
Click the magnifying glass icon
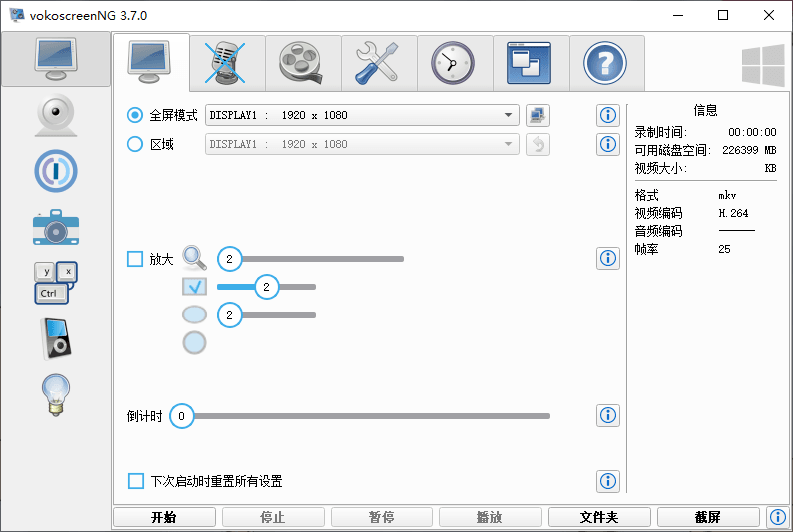(195, 258)
